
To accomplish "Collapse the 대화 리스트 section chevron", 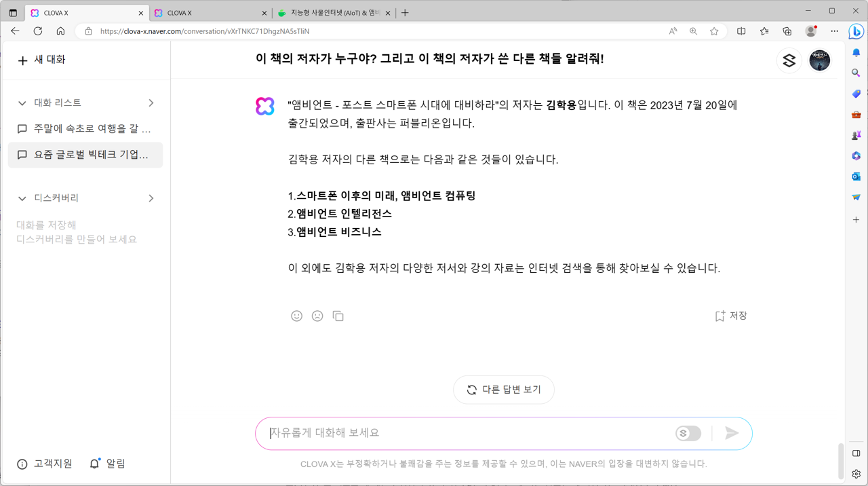I will tap(22, 103).
